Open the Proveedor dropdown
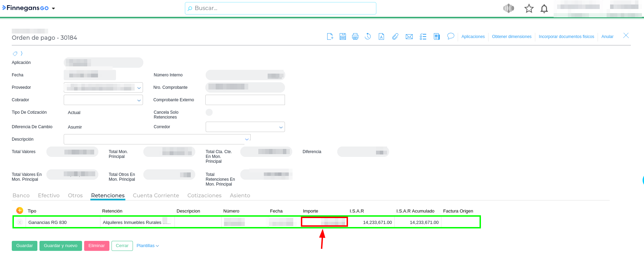Image resolution: width=644 pixels, height=254 pixels. 139,88
